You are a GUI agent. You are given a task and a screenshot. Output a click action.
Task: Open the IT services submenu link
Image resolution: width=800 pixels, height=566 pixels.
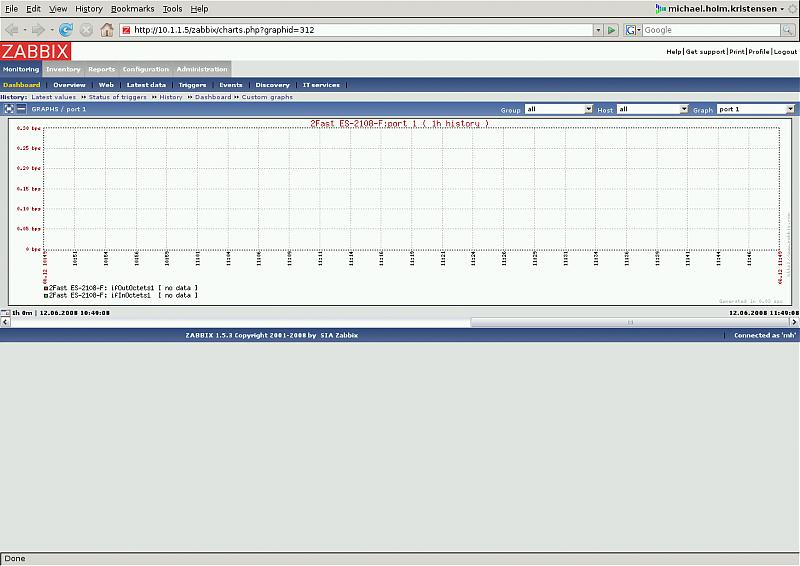pyautogui.click(x=321, y=85)
